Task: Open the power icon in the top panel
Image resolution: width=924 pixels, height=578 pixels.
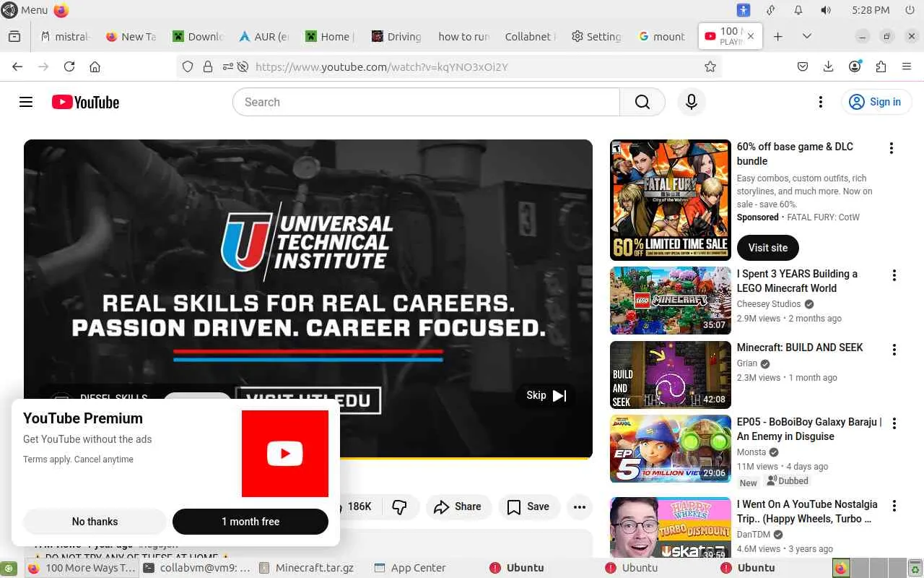Action: [909, 10]
